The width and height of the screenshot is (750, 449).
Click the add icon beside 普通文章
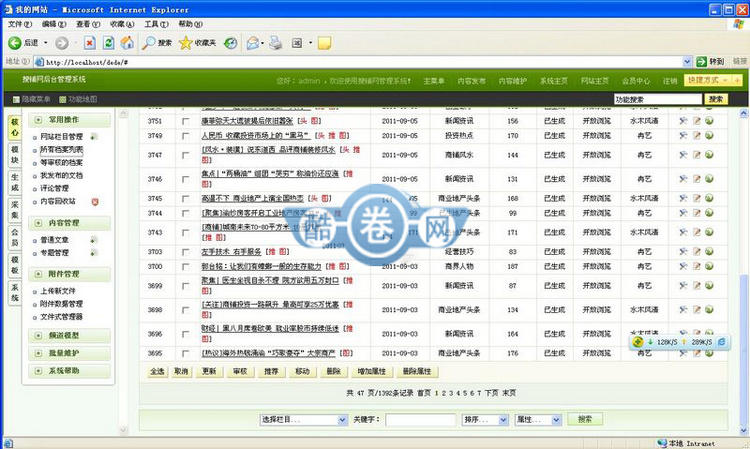(x=94, y=240)
